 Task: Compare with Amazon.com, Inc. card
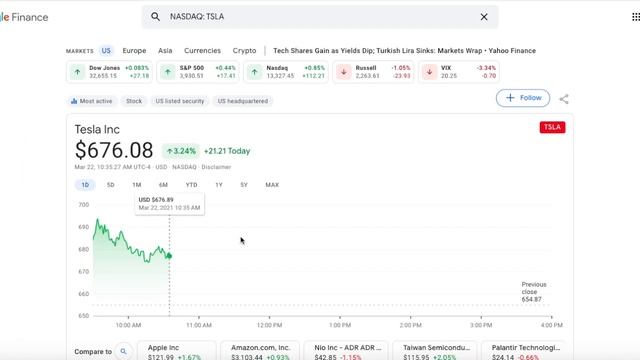[260, 351]
